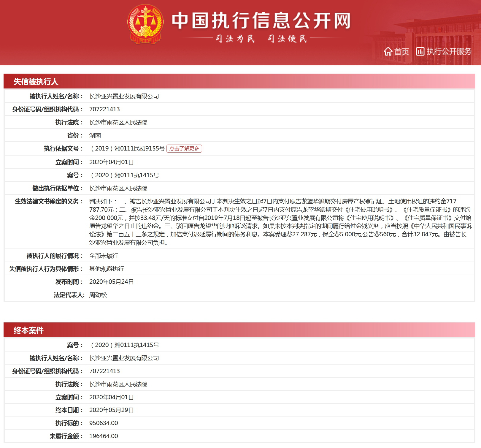Click the label 被执行人的履行情况
This screenshot has width=481, height=448.
[55, 256]
